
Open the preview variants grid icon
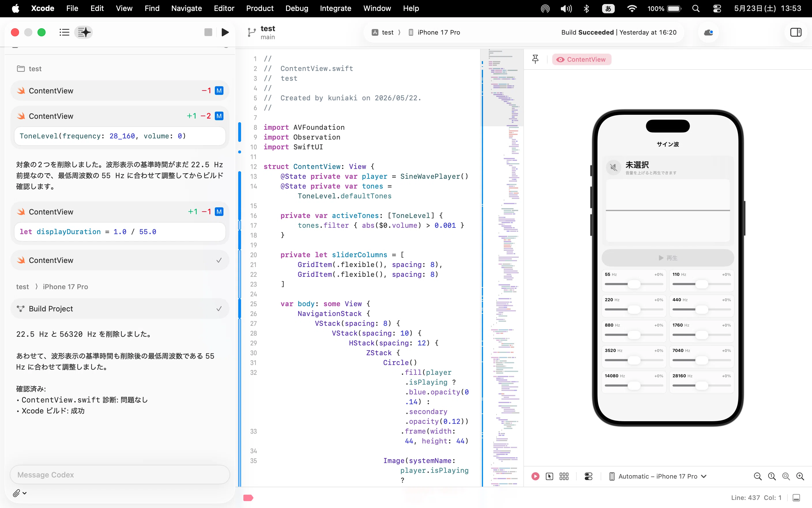pyautogui.click(x=564, y=476)
